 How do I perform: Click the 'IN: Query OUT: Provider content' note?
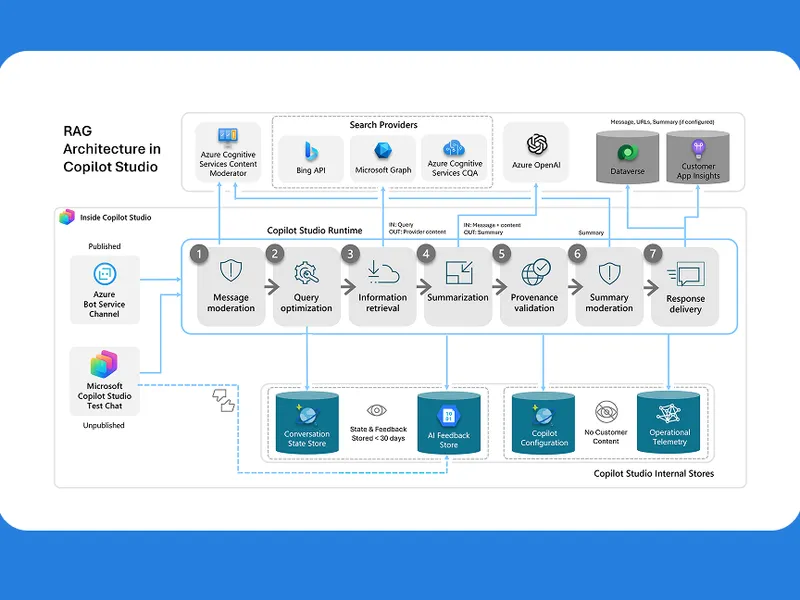click(417, 228)
